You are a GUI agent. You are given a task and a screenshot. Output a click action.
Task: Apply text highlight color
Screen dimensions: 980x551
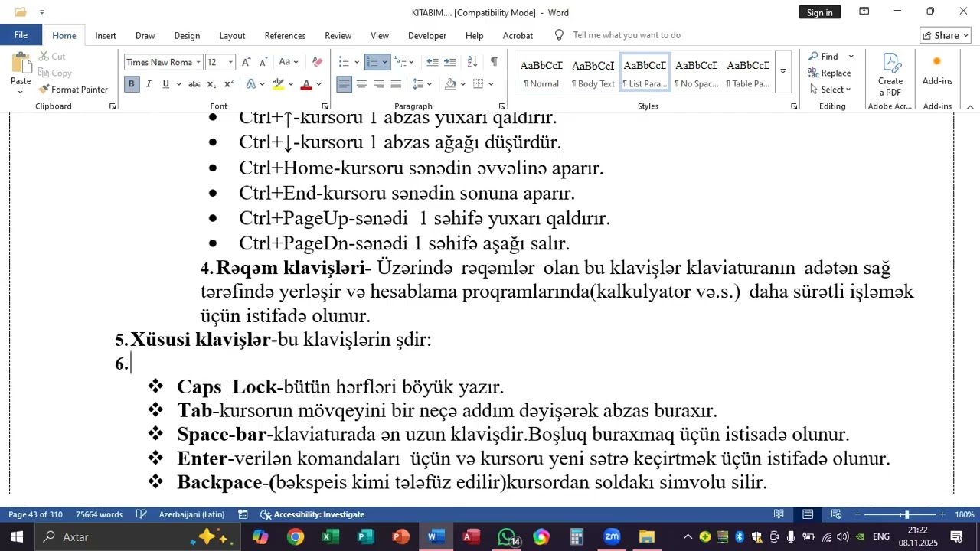click(x=278, y=84)
